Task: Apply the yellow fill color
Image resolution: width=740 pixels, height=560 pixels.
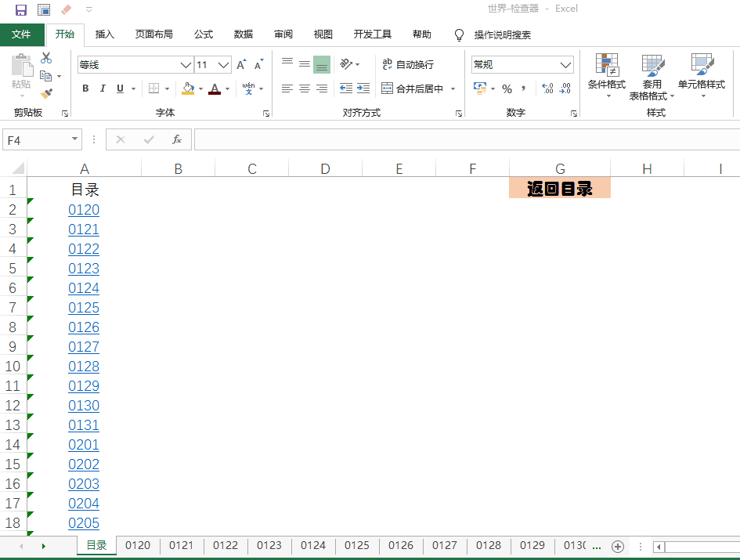Action: pyautogui.click(x=187, y=89)
